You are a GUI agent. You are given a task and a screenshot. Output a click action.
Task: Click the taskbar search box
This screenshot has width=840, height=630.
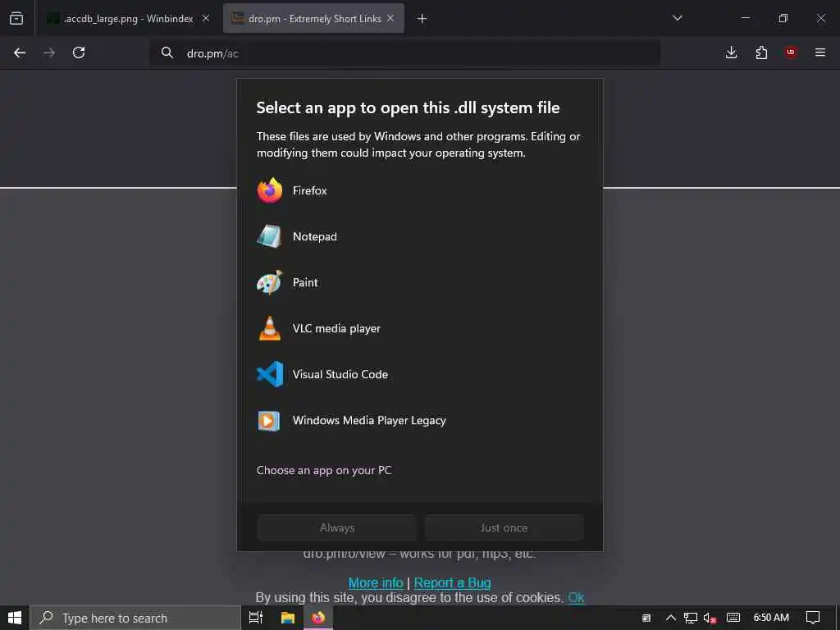coord(135,618)
